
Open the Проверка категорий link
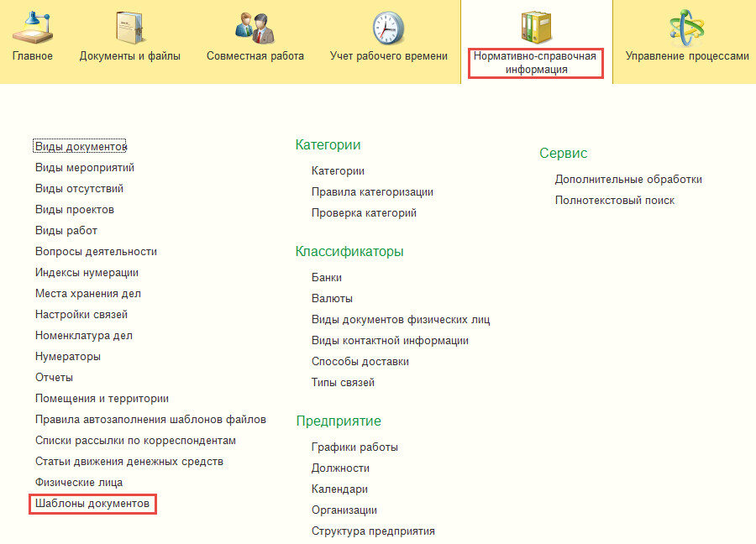point(364,213)
